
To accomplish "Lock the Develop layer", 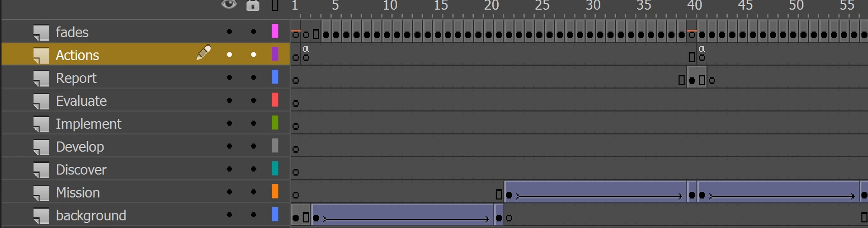I will (x=253, y=146).
